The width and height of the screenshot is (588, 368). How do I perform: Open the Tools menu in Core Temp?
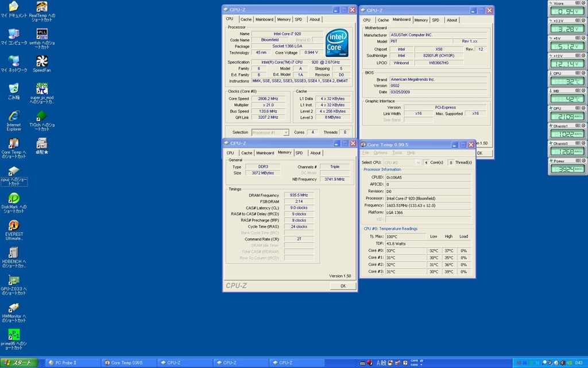(x=397, y=153)
